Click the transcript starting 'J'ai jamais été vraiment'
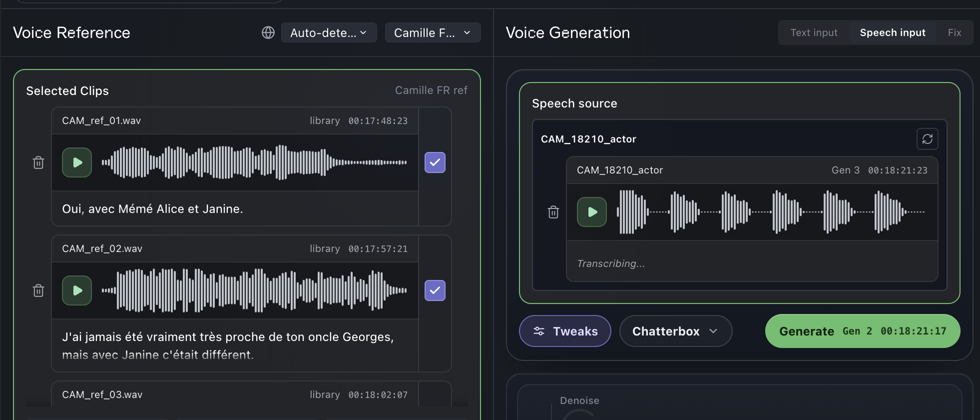 click(228, 346)
